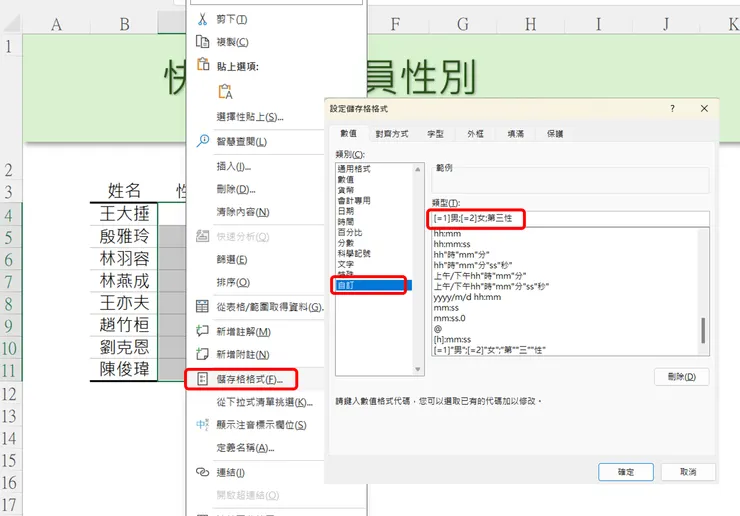Choose 儲存格格式(F)... menu entry

point(250,379)
